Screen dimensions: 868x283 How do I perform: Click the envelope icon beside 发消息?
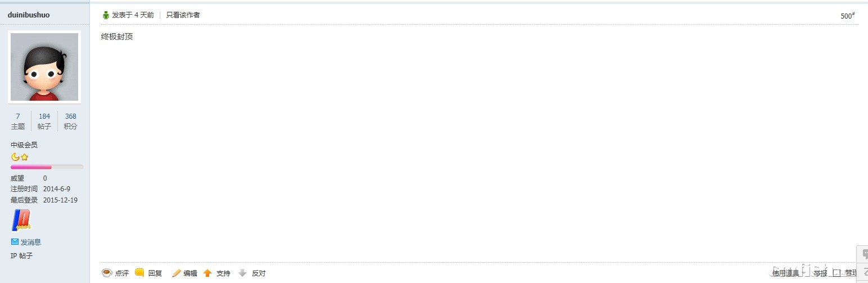pos(15,242)
